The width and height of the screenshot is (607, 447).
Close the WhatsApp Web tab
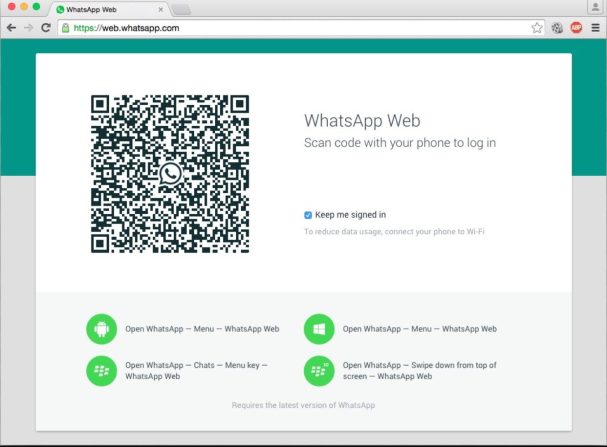pos(161,9)
